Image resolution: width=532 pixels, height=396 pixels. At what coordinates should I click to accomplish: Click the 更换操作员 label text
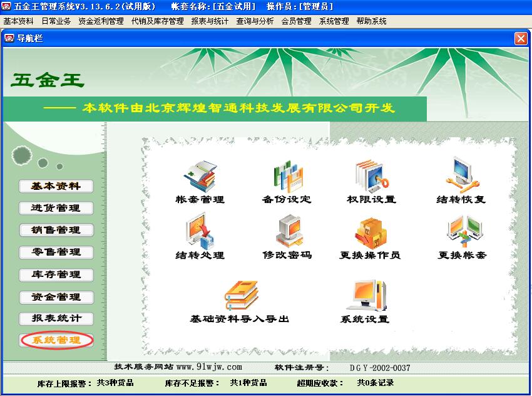370,255
